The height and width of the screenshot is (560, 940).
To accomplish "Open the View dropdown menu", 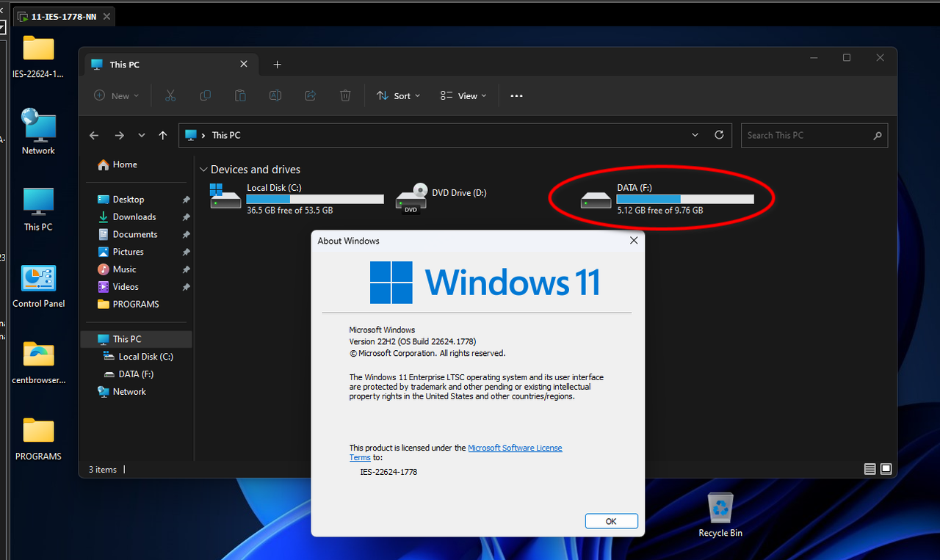I will [x=463, y=95].
